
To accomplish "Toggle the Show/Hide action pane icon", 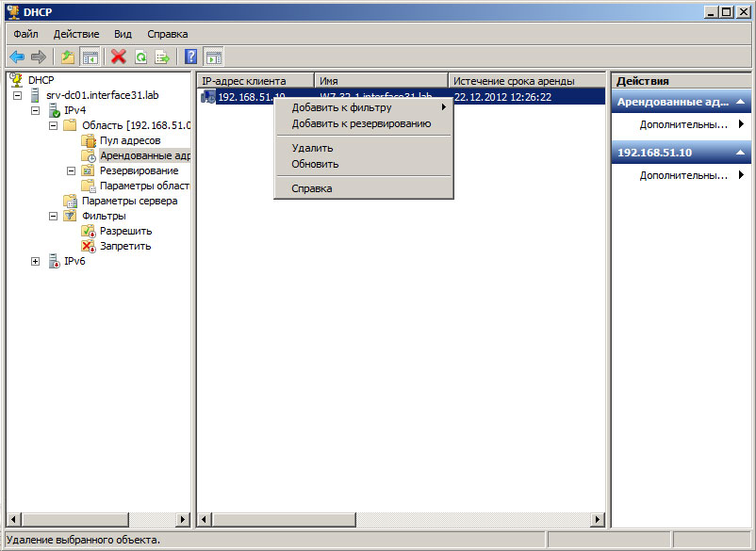I will 214,57.
